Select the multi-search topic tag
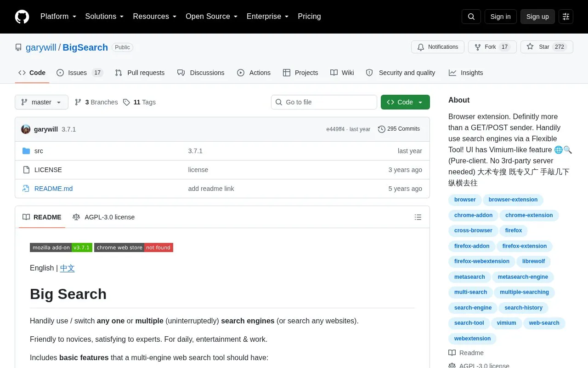The width and height of the screenshot is (588, 368). click(x=470, y=292)
